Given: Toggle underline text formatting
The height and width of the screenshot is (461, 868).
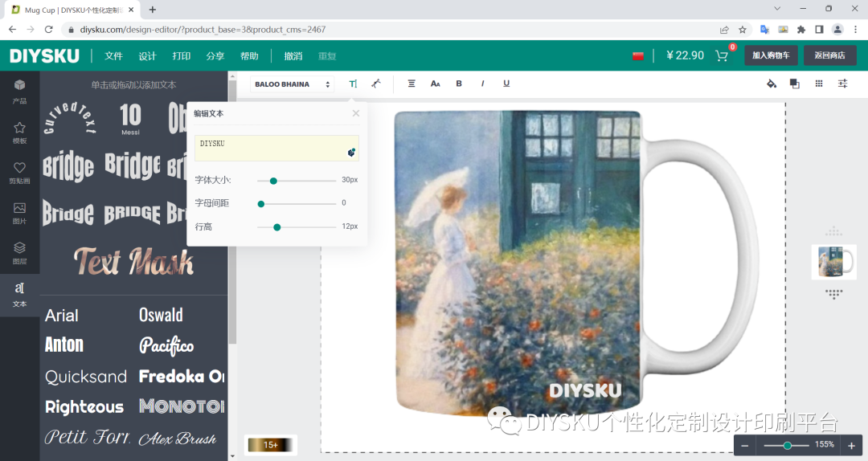Looking at the screenshot, I should click(x=506, y=84).
